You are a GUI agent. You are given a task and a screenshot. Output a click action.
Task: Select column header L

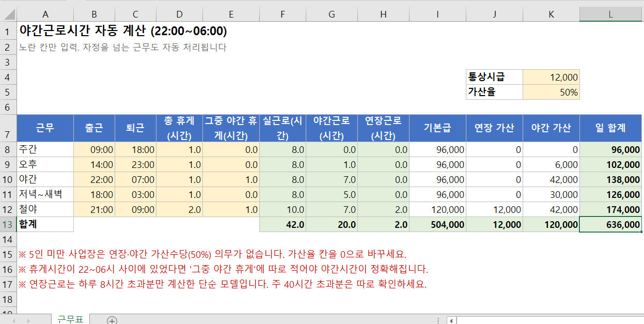(611, 14)
